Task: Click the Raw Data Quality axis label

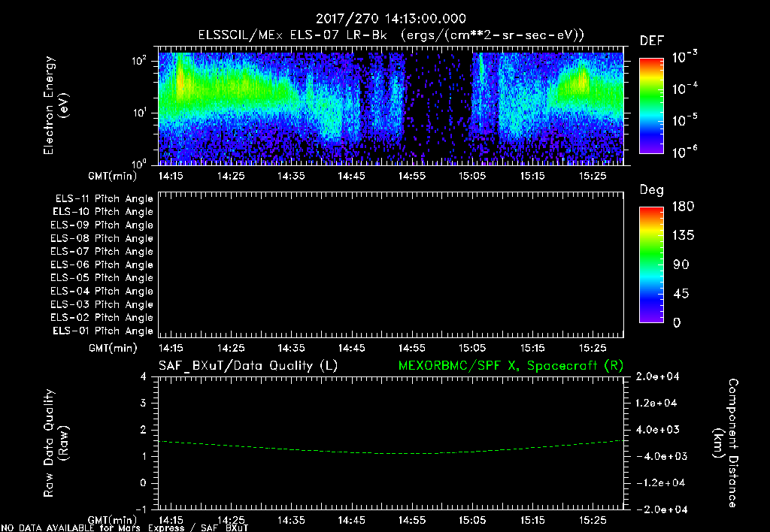Action: 56,443
